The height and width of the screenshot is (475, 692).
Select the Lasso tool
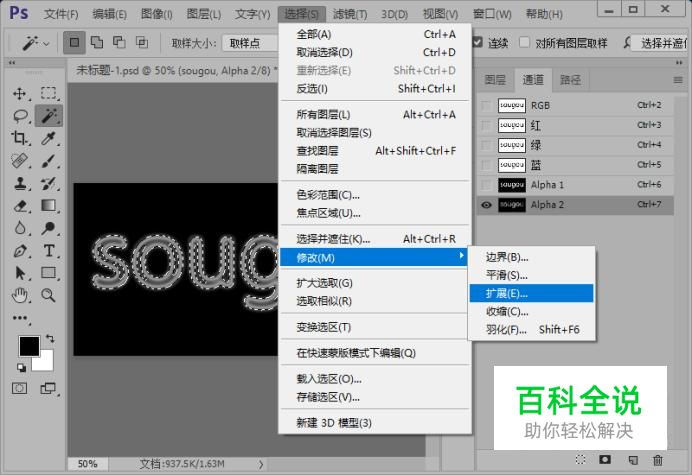tap(19, 116)
